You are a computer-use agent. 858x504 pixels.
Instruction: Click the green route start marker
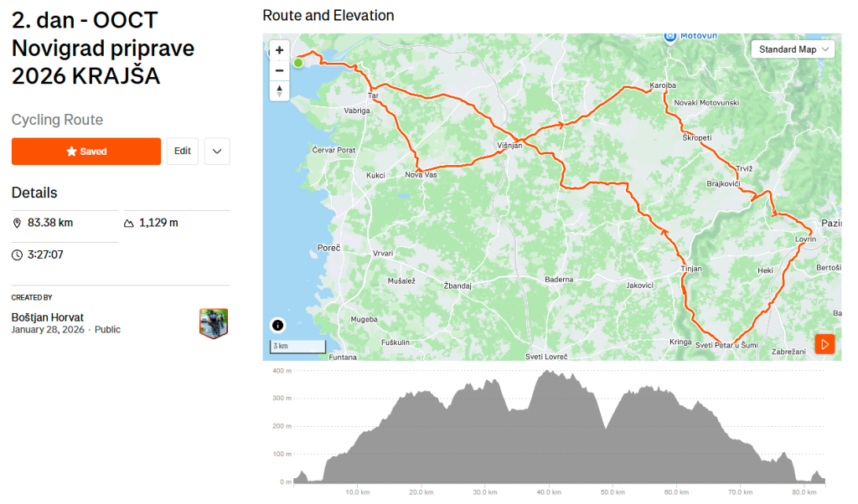tap(298, 63)
